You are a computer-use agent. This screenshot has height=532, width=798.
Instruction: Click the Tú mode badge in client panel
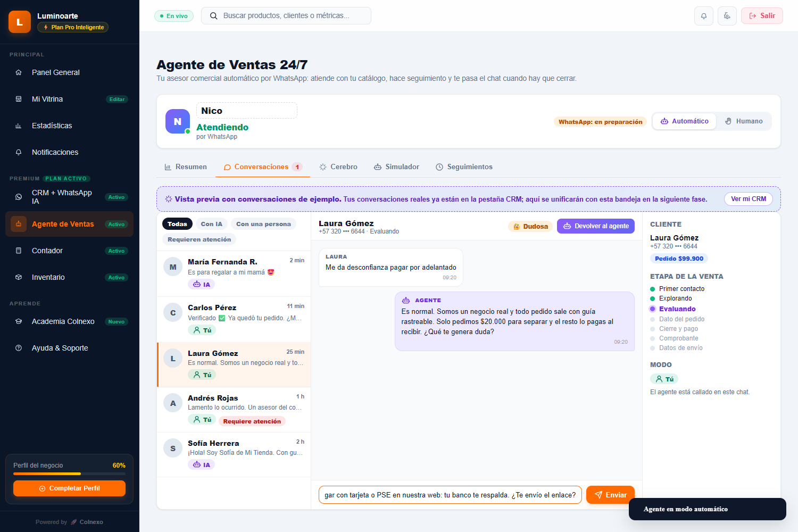pos(664,379)
